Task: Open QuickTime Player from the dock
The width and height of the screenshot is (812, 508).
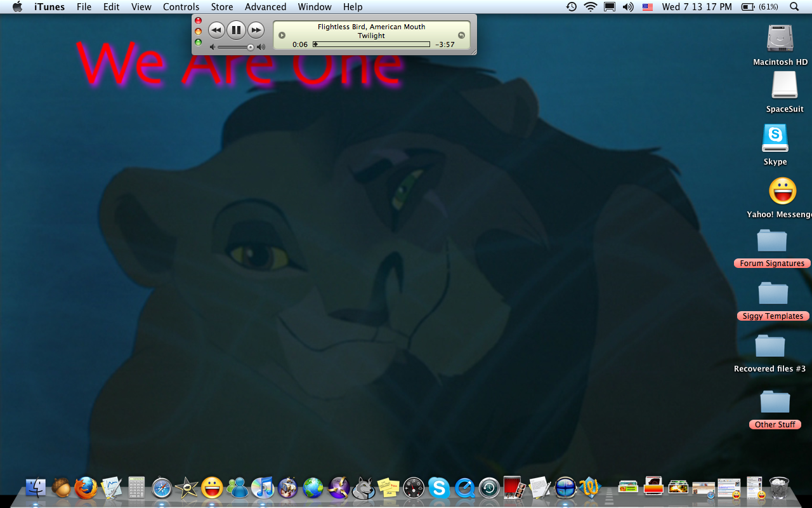Action: coord(464,488)
